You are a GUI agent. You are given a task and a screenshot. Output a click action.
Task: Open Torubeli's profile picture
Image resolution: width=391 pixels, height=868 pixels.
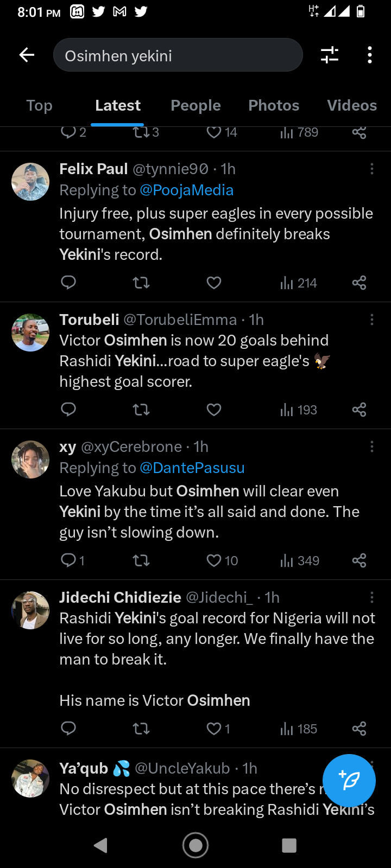[30, 333]
